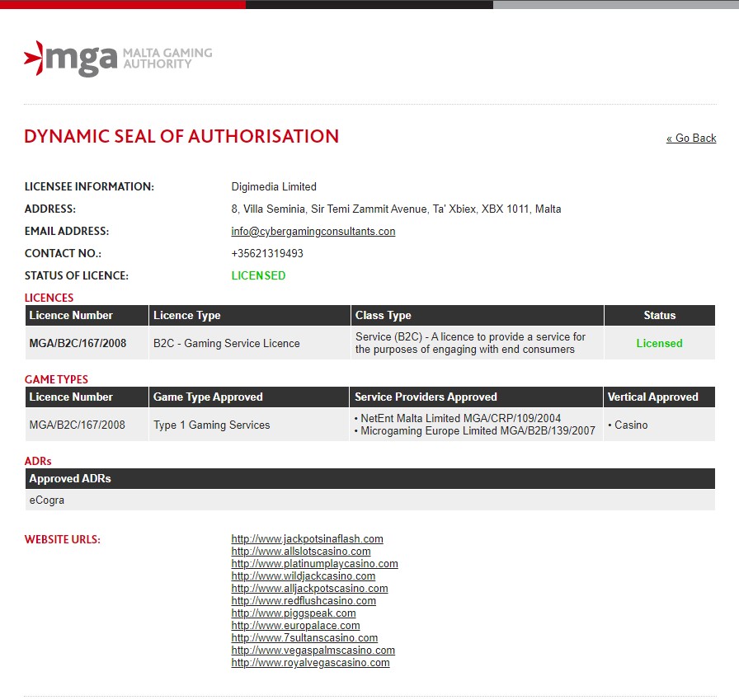739x700 pixels.
Task: Open the royalvegascasino.com link
Action: point(310,662)
